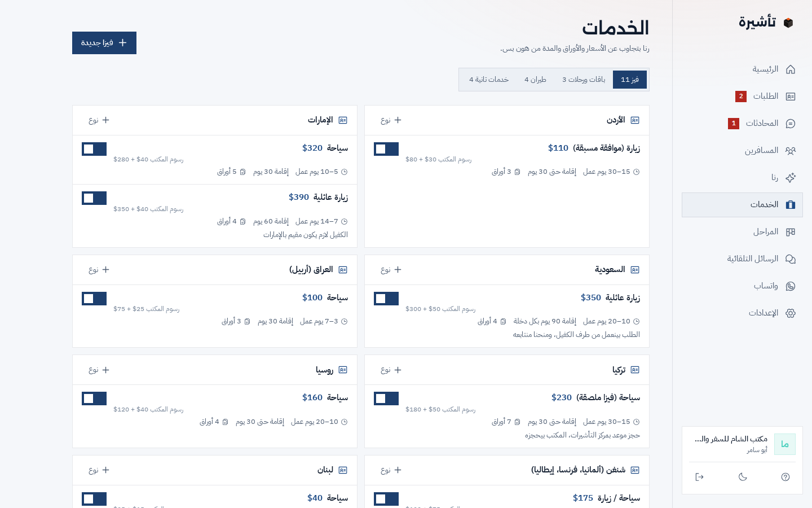Open the مكتب الشام office profile
The image size is (812, 508).
pyautogui.click(x=742, y=444)
